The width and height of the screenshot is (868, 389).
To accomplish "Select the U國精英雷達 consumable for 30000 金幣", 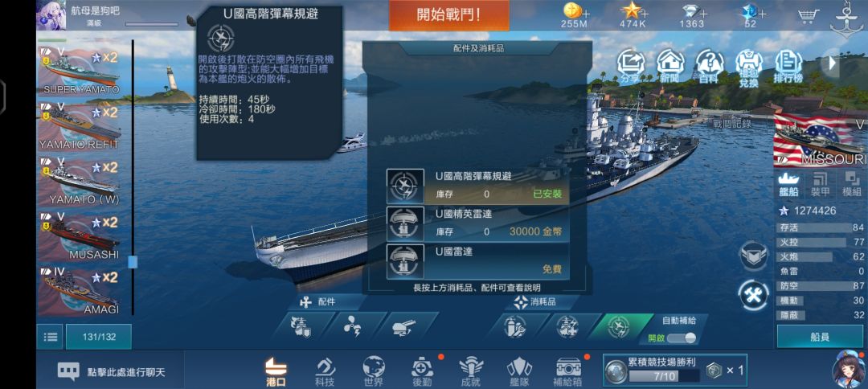I will coord(477,223).
